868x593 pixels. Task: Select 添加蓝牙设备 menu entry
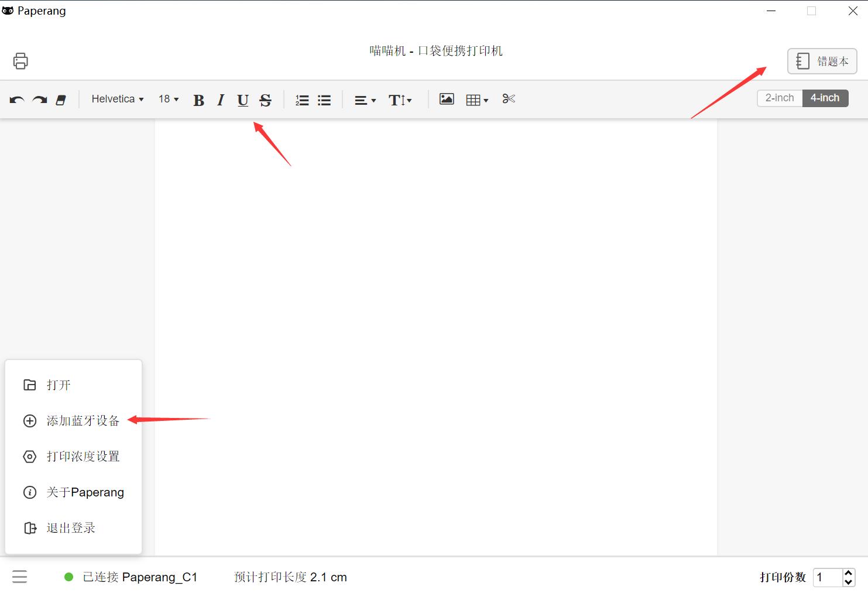point(74,420)
